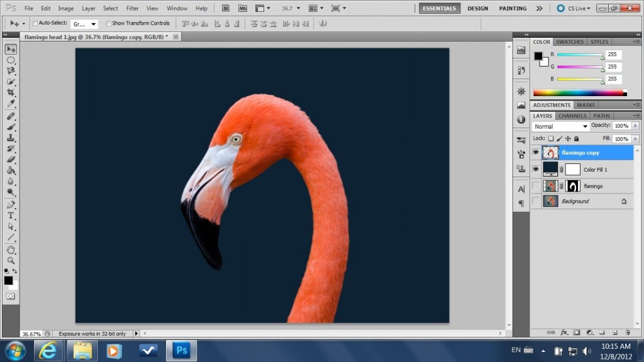Select the Hand tool

(11, 250)
